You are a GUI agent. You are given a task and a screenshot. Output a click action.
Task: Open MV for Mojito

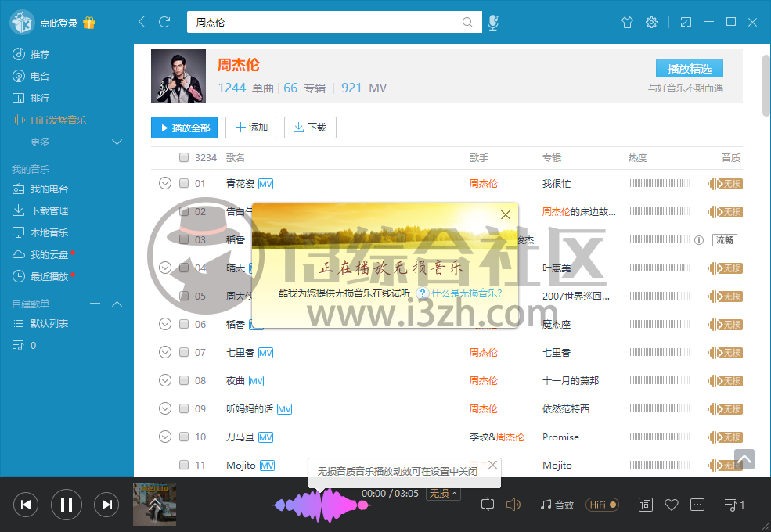pyautogui.click(x=267, y=465)
